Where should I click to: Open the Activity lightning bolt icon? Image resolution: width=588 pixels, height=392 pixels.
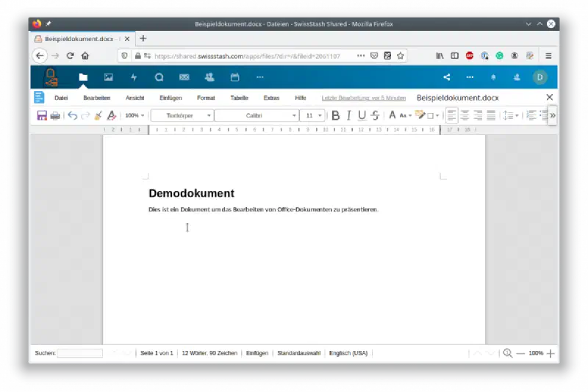[134, 77]
